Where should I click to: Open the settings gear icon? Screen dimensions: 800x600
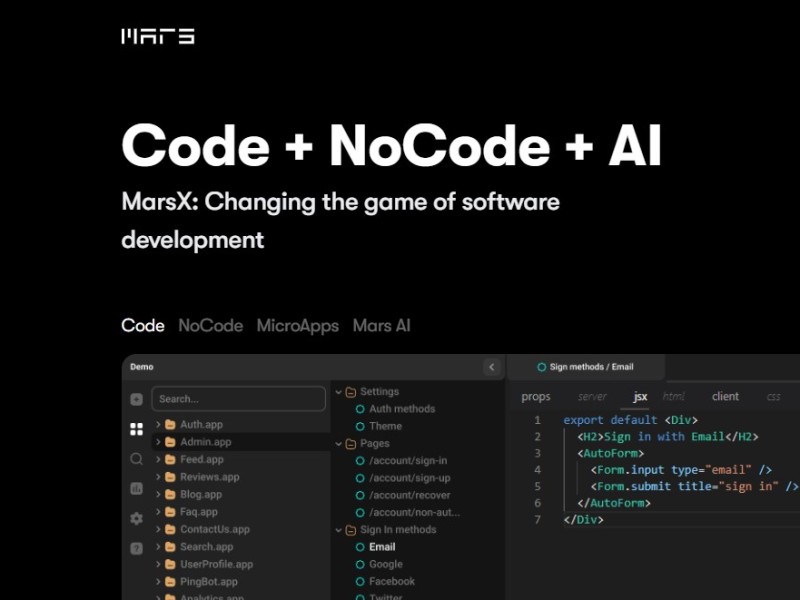pos(136,518)
